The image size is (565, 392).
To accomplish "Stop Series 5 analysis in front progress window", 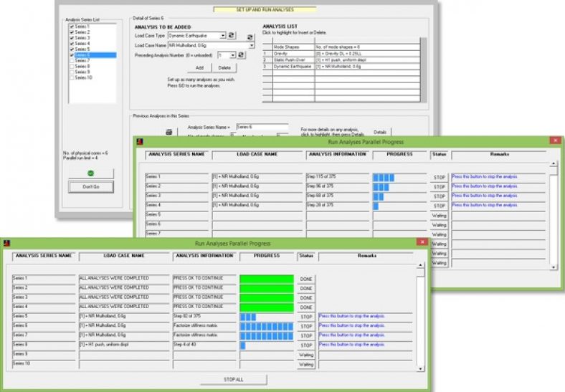I will tap(306, 317).
